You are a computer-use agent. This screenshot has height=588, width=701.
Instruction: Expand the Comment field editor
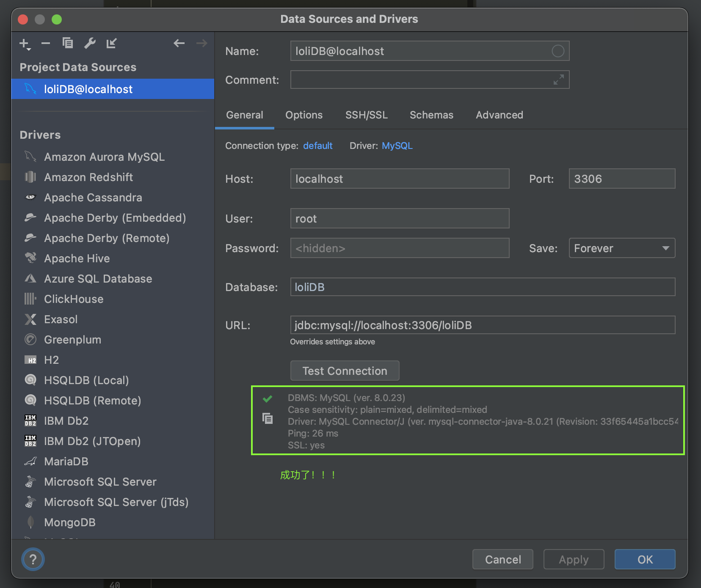click(559, 80)
